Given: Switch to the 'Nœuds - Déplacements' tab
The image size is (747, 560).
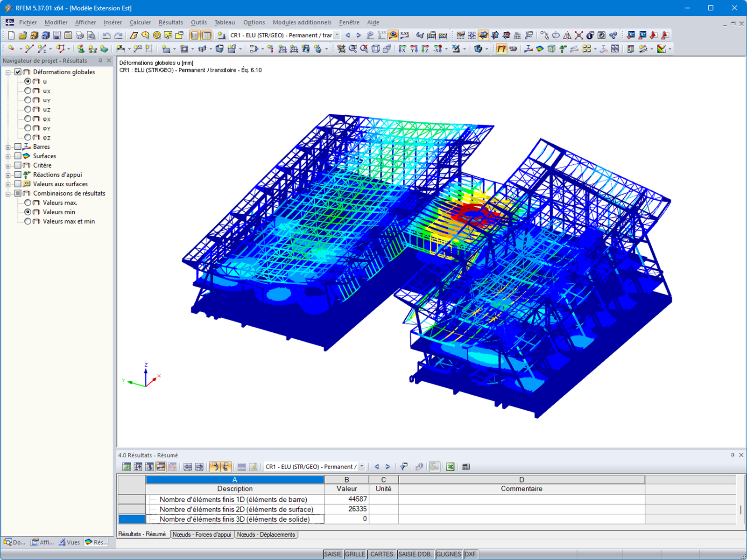Looking at the screenshot, I should [x=266, y=535].
